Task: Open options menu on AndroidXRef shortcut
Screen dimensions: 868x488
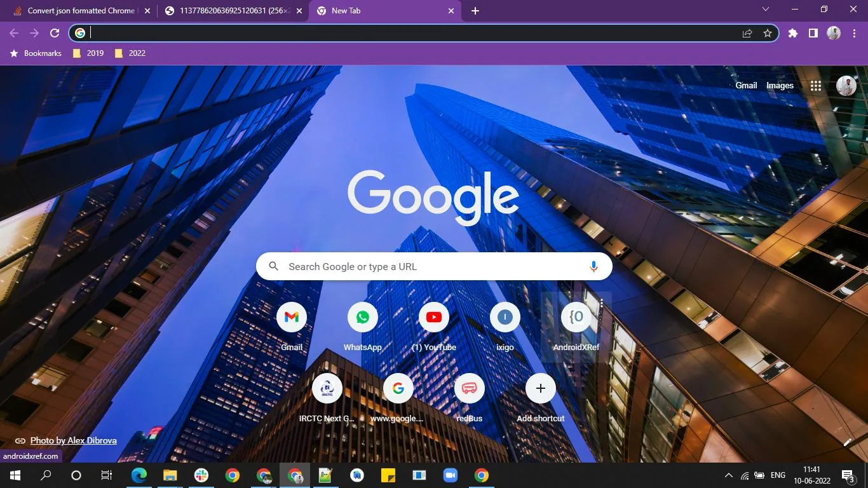Action: 600,303
